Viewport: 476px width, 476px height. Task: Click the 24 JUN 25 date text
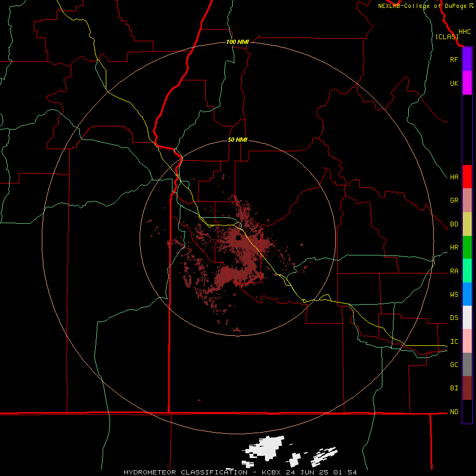coord(308,472)
